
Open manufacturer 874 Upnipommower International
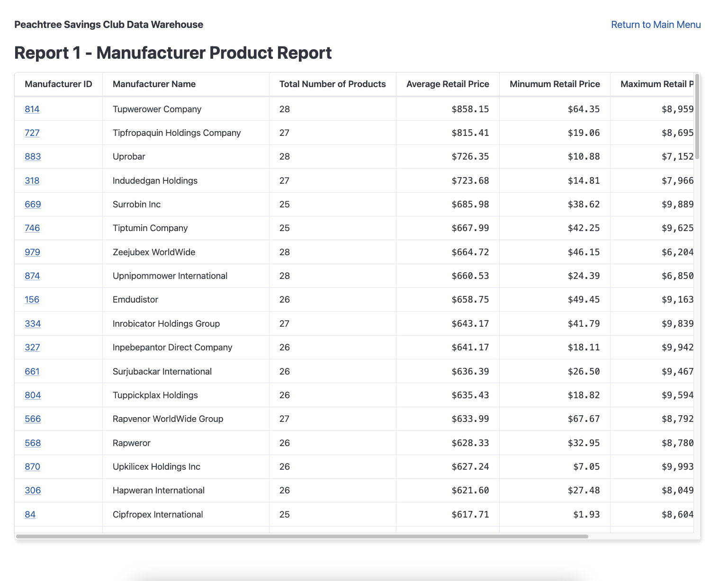32,276
